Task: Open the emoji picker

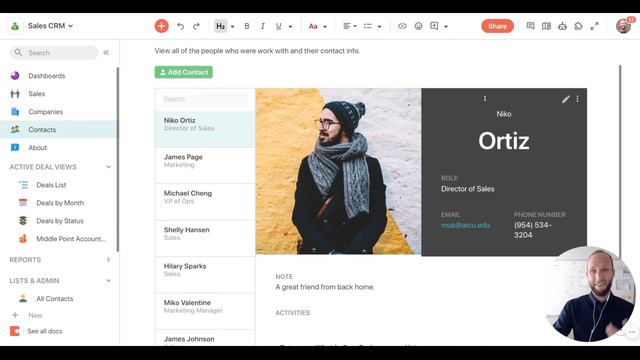Action: click(418, 26)
